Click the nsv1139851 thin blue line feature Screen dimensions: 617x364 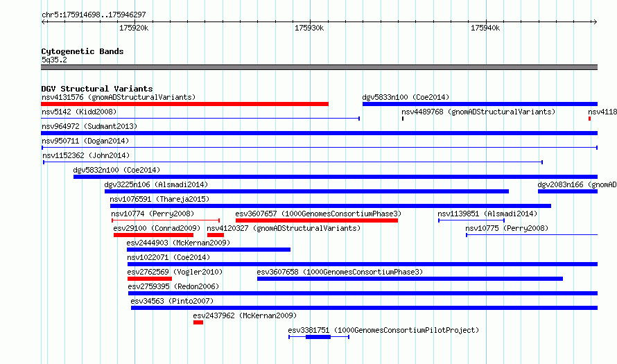click(x=471, y=220)
